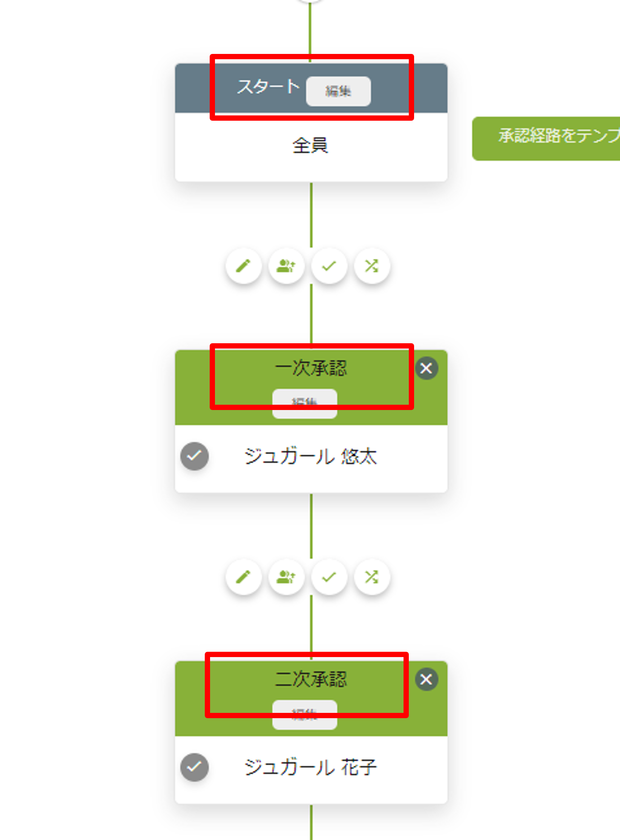The width and height of the screenshot is (620, 840).
Task: Click the 編集 button under 二次承認
Action: pos(305,714)
